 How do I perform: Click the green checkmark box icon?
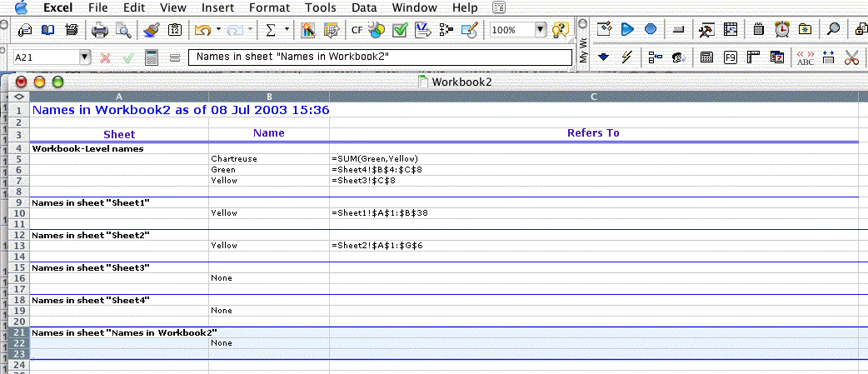pos(400,30)
